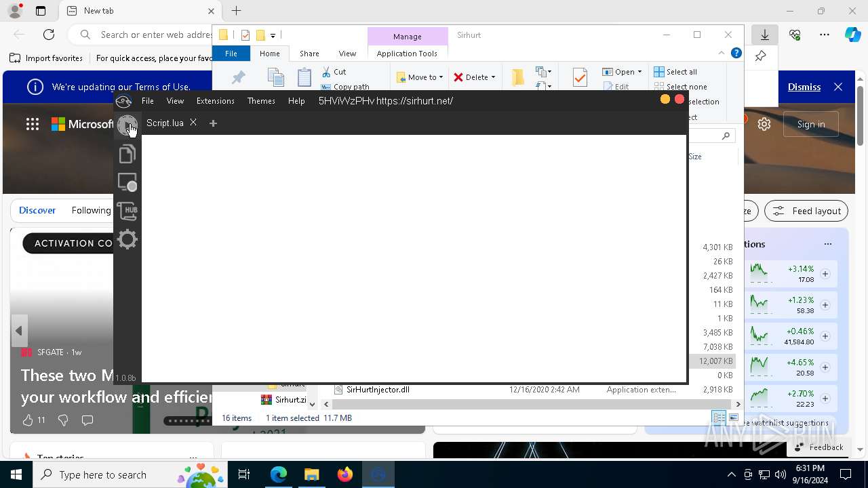Open Delete dropdown arrow in Explorer
Viewport: 868px width, 488px height.
click(x=493, y=77)
